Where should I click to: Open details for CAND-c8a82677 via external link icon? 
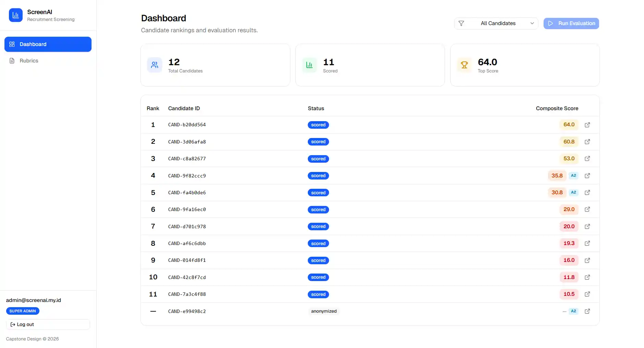coord(587,159)
